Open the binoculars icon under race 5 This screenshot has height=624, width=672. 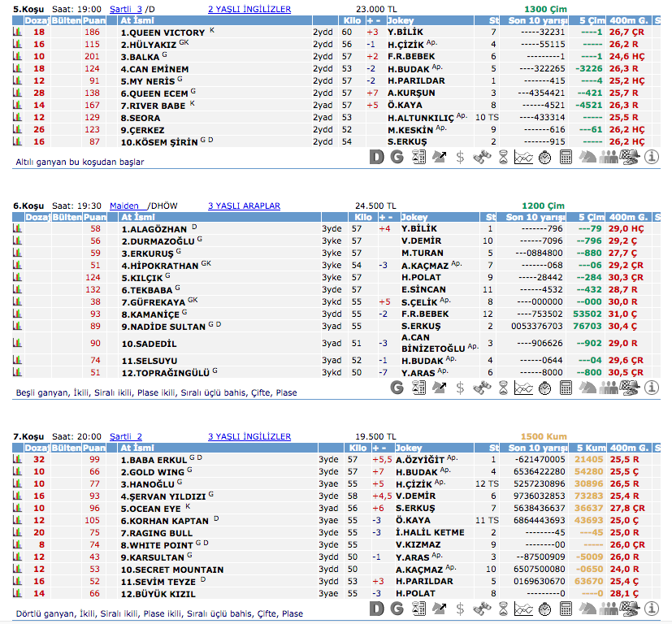[x=482, y=157]
